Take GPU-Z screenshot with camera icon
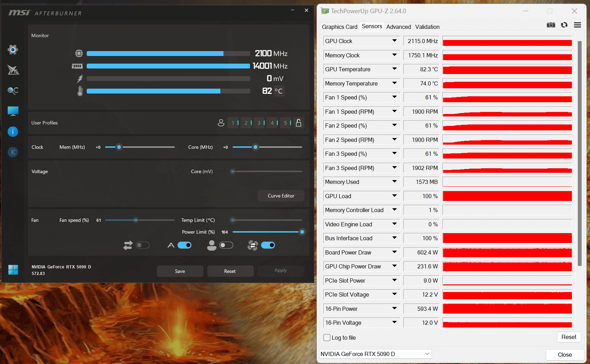The height and width of the screenshot is (364, 590). (x=551, y=25)
